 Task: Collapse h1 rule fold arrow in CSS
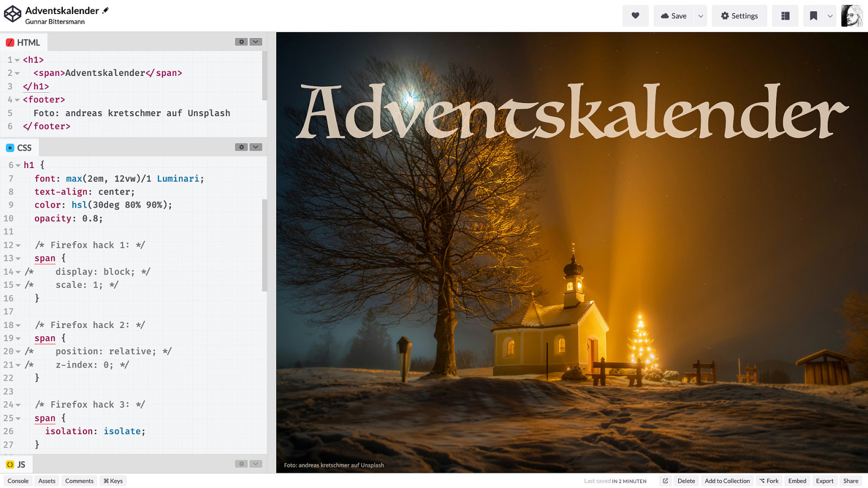(18, 165)
